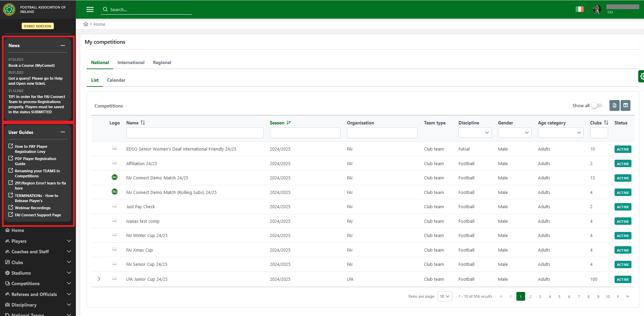
Task: Sort by Clubs column arrows
Action: pyautogui.click(x=606, y=123)
